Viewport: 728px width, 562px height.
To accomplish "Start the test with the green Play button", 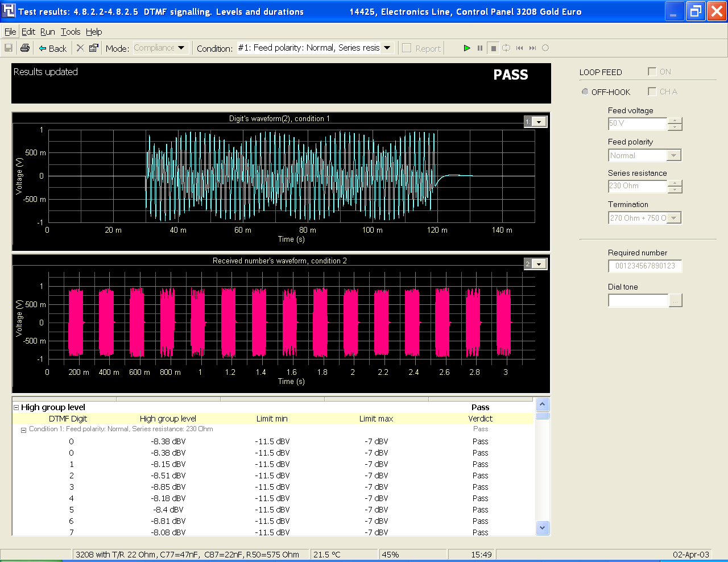I will click(467, 48).
